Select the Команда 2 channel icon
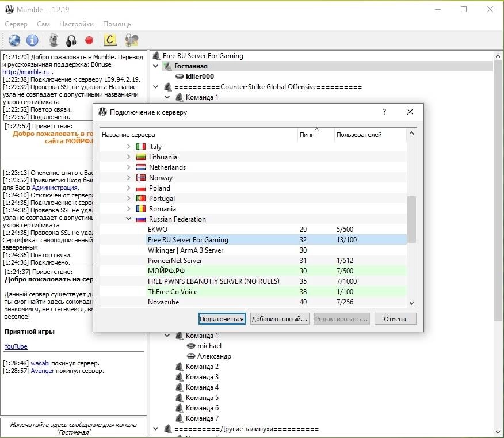Viewport: 504px width, 438px height. (180, 367)
